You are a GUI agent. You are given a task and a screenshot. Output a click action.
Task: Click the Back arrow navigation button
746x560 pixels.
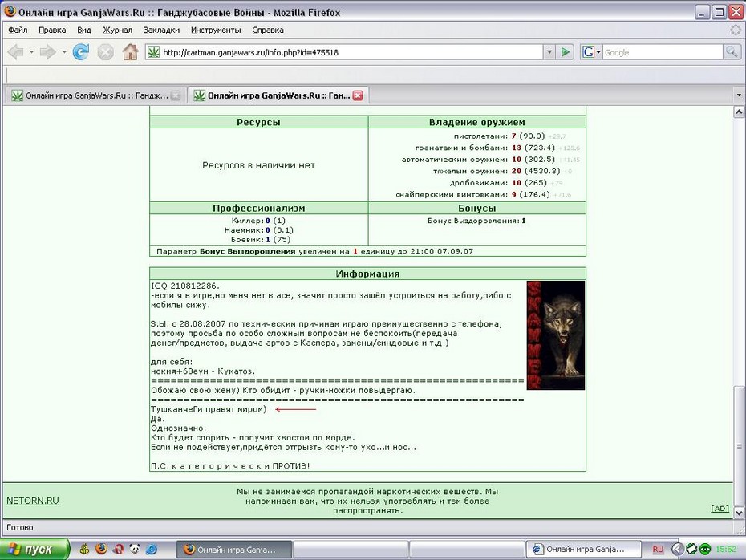coord(16,52)
